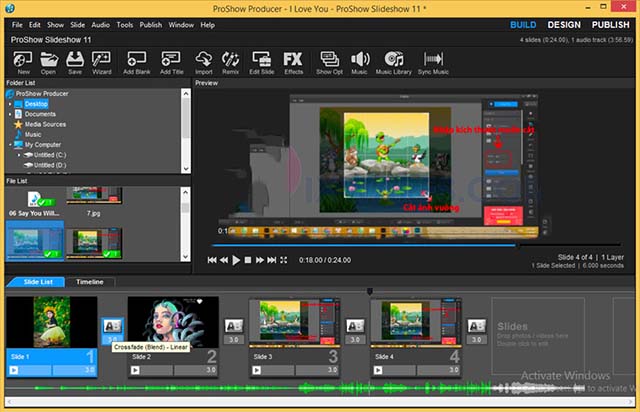Select Media Sources in folder list
The width and height of the screenshot is (640, 412).
45,124
